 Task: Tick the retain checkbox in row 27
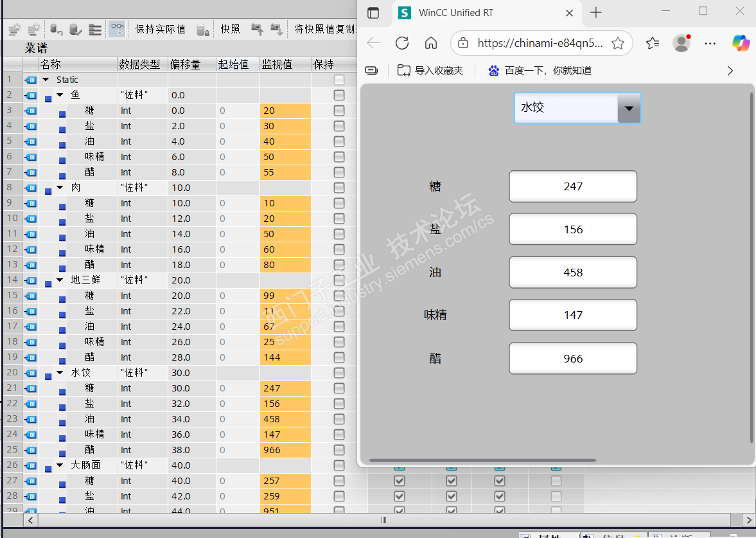pyautogui.click(x=339, y=481)
